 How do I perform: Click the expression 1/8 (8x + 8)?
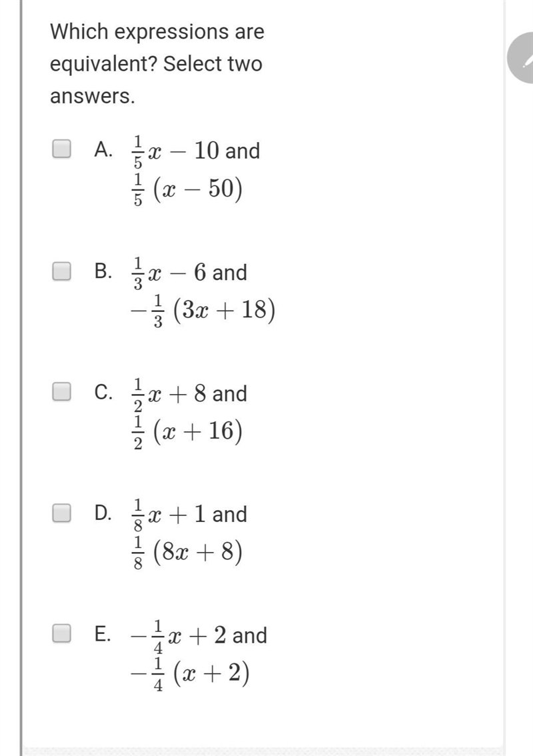[187, 553]
